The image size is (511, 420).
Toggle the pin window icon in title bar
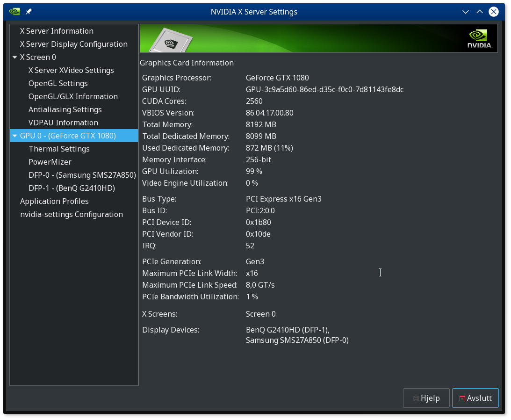pyautogui.click(x=29, y=12)
